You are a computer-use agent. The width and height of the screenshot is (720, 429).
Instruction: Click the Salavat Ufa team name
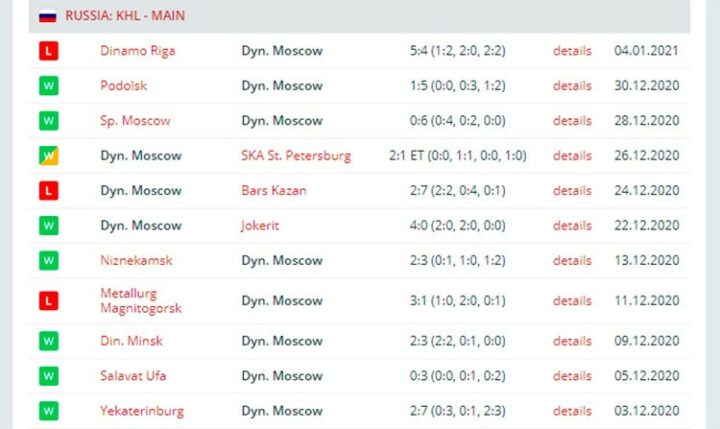[x=133, y=376]
